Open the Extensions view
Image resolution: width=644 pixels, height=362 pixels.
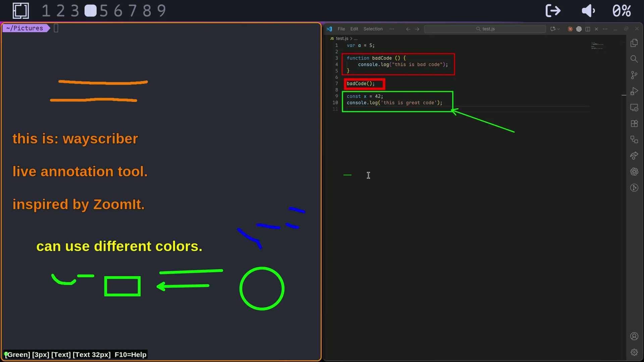pos(635,123)
